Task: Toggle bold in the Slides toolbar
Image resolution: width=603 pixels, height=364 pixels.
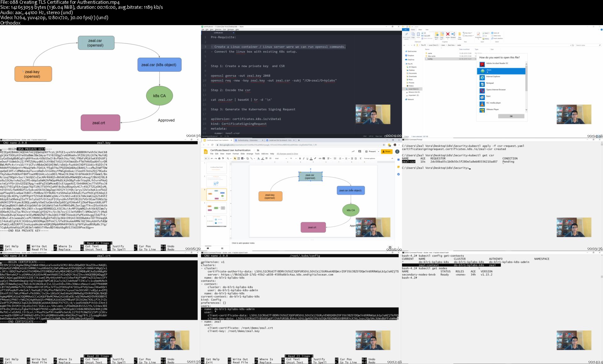Action: (x=300, y=158)
